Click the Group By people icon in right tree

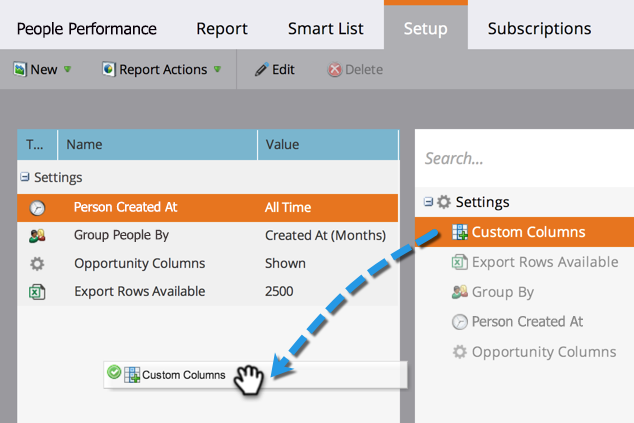pyautogui.click(x=460, y=292)
